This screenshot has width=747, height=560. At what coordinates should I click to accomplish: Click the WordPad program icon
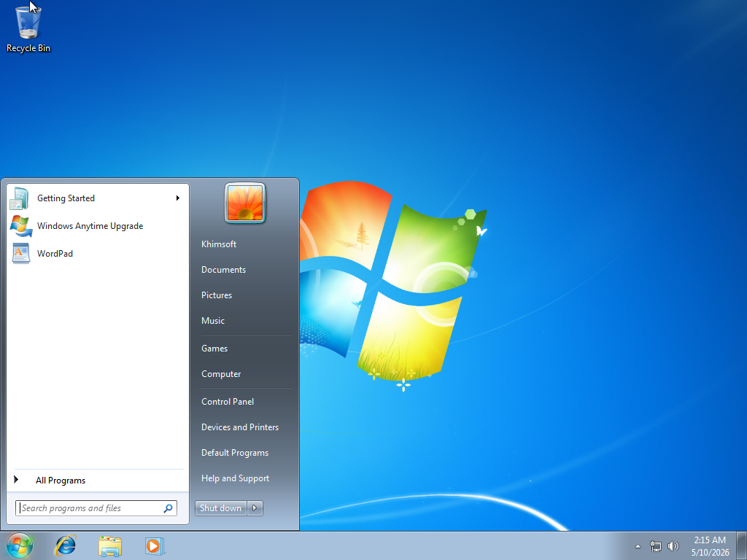tap(21, 253)
